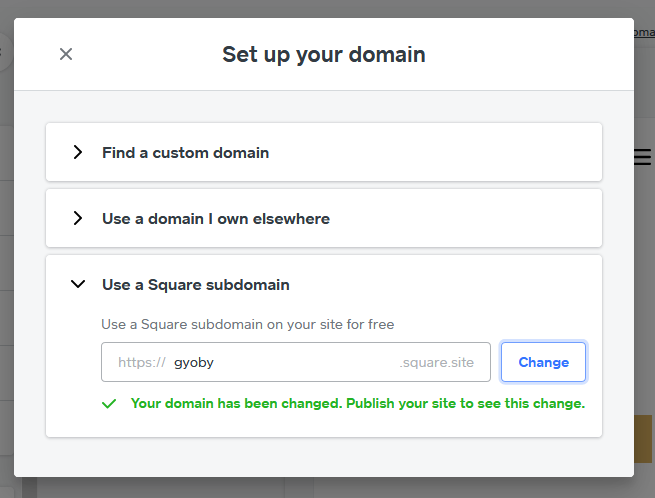Screen dimensions: 655x498
Task: Click the Change subdomain button
Action: [x=543, y=362]
